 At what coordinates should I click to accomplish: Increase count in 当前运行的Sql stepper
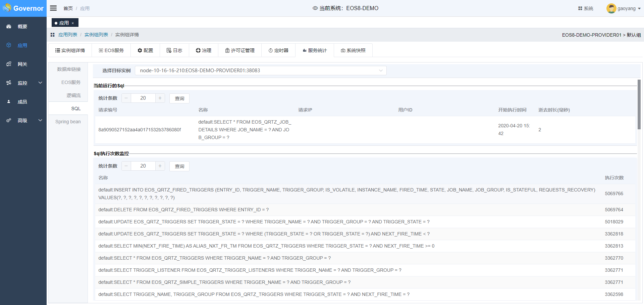pos(160,98)
